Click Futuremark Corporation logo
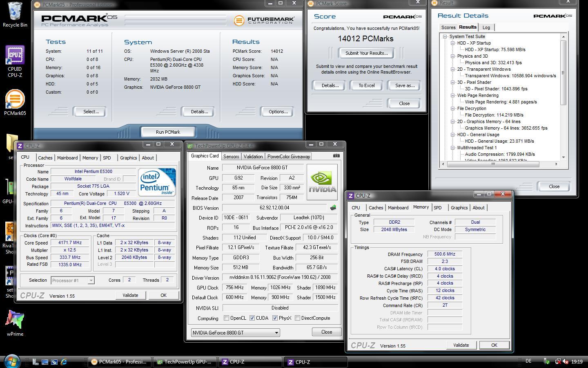Viewport: 588px width, 368px height. pyautogui.click(x=264, y=20)
